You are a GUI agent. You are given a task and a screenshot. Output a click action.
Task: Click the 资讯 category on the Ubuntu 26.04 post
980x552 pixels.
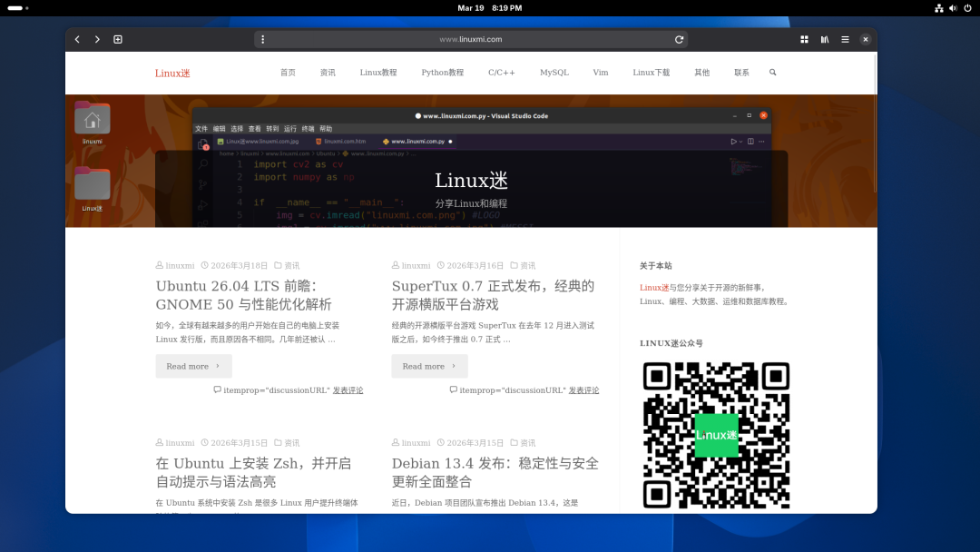[292, 266]
